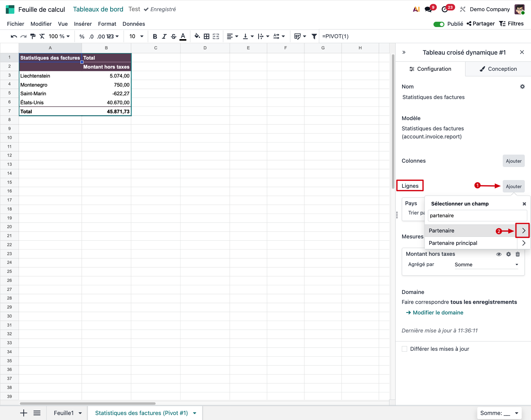531x420 pixels.
Task: Click the partenaire search input field
Action: tap(477, 215)
